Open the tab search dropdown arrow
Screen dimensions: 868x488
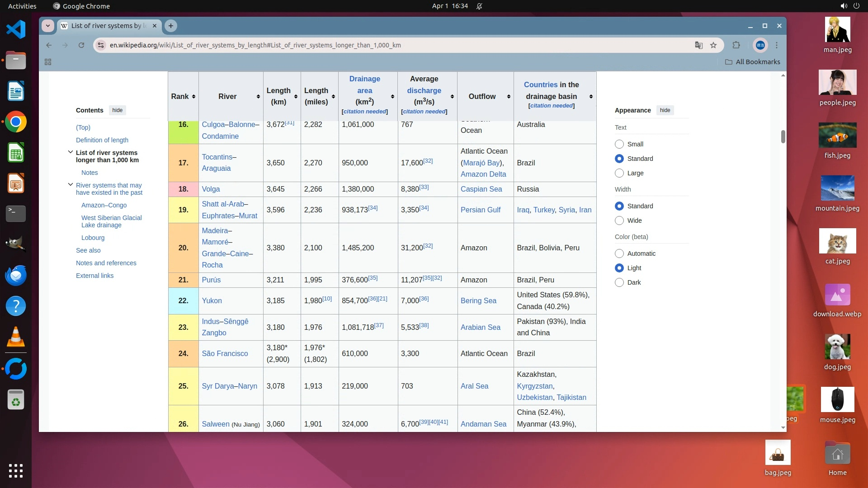coord(48,26)
